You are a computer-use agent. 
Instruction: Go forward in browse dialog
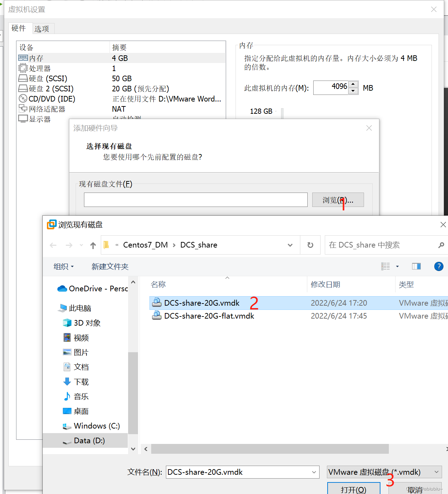pyautogui.click(x=69, y=245)
